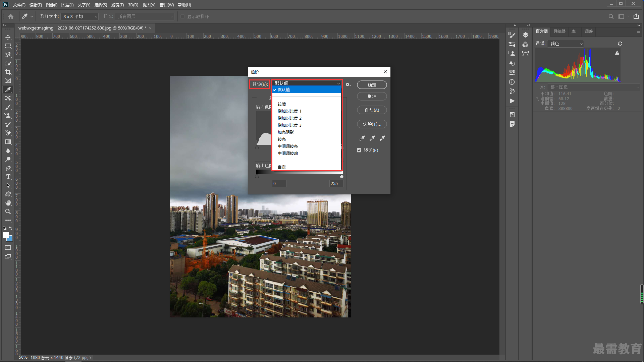
Task: Close the Levels dialog
Action: pyautogui.click(x=385, y=72)
